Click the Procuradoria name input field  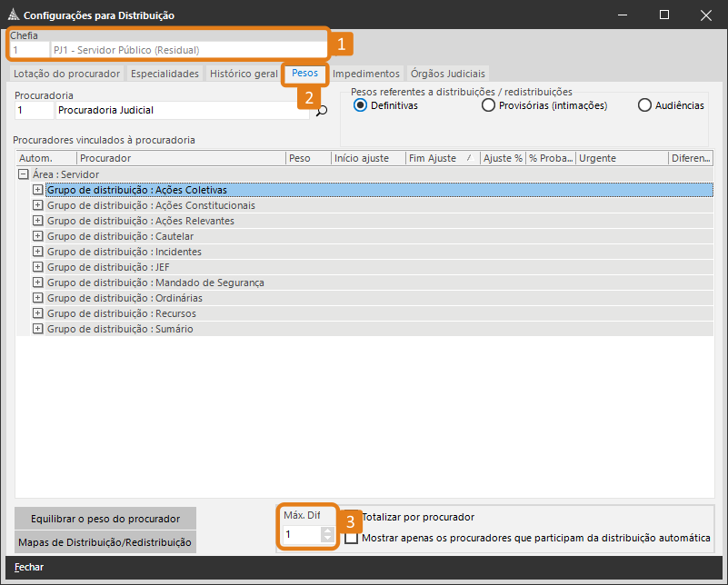182,111
